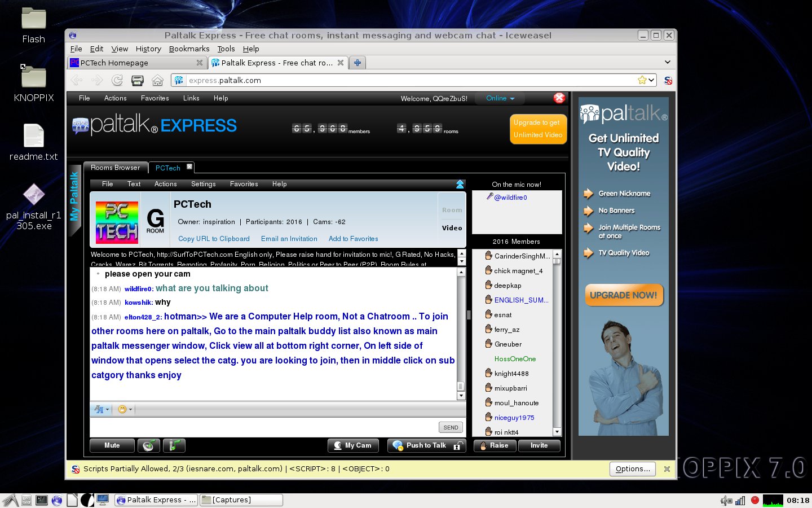Image resolution: width=812 pixels, height=508 pixels.
Task: Go forward with the browser forward arrow
Action: pos(97,80)
